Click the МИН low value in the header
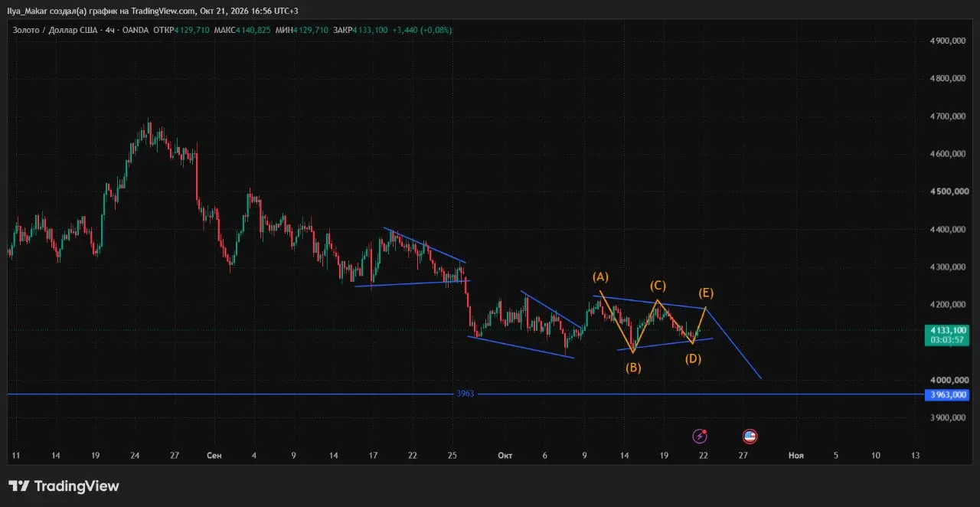The height and width of the screenshot is (507, 980). click(x=310, y=30)
